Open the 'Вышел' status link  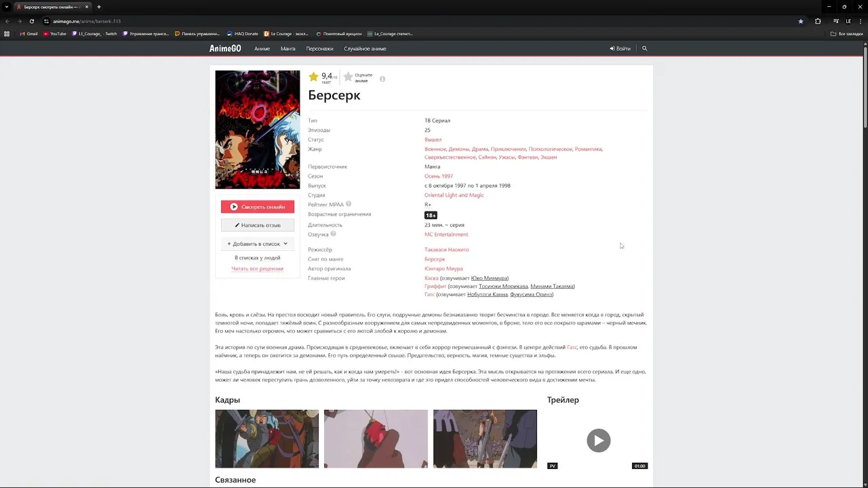(433, 140)
